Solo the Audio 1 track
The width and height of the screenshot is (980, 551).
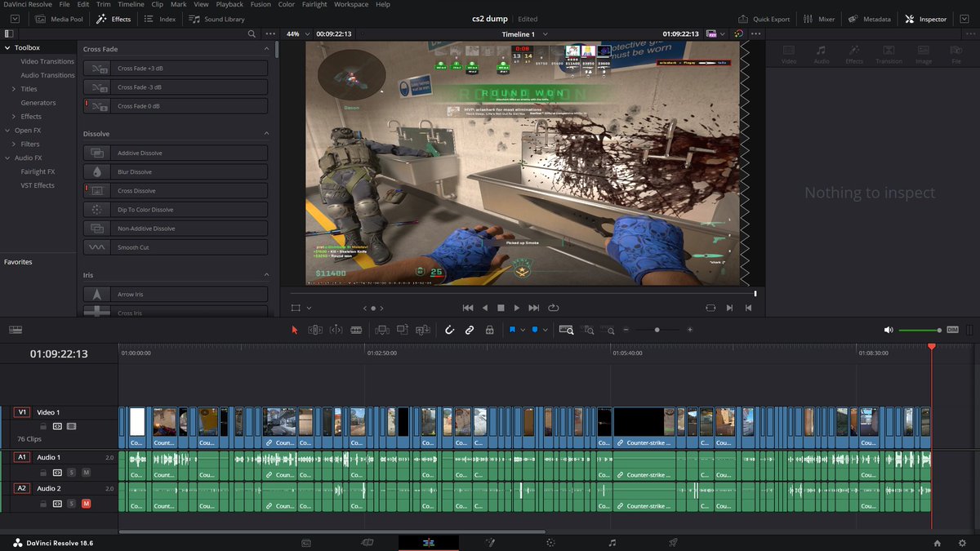click(73, 472)
